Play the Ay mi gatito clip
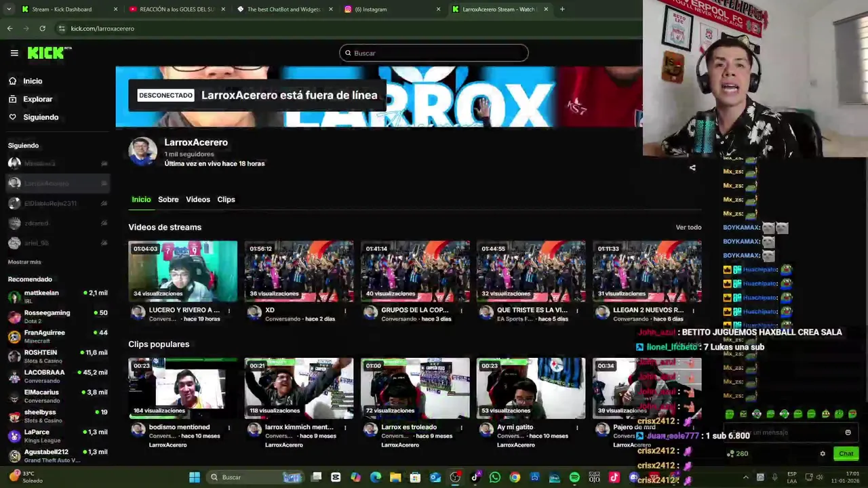This screenshot has width=868, height=488. [x=531, y=388]
